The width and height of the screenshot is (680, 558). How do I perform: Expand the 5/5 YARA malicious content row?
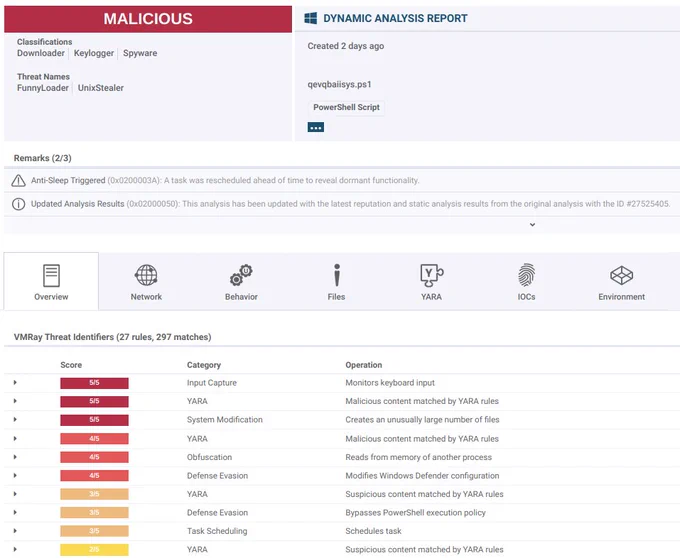tap(15, 401)
